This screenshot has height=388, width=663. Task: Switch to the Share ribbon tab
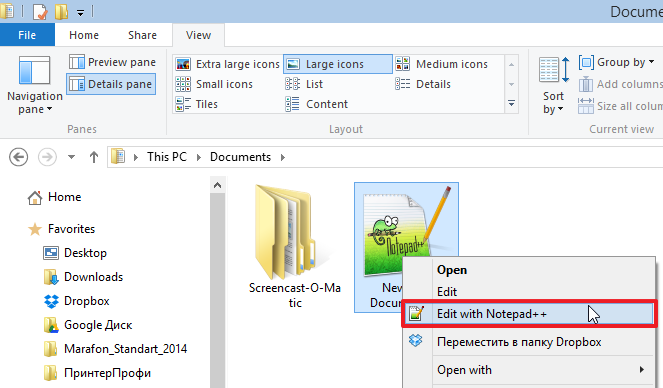point(142,35)
